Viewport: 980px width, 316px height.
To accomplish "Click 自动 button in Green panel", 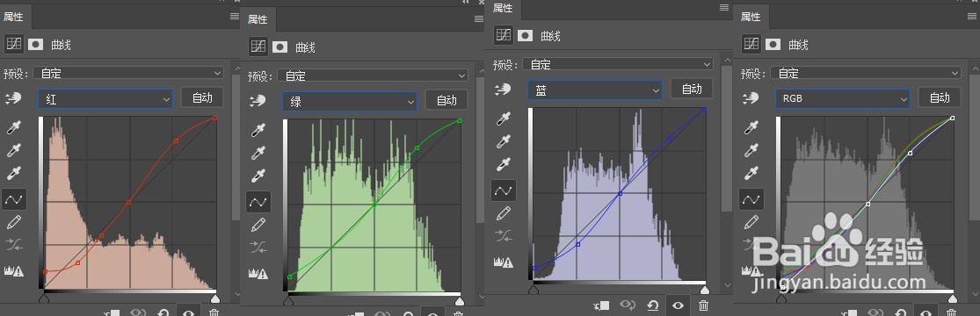I will [x=446, y=100].
